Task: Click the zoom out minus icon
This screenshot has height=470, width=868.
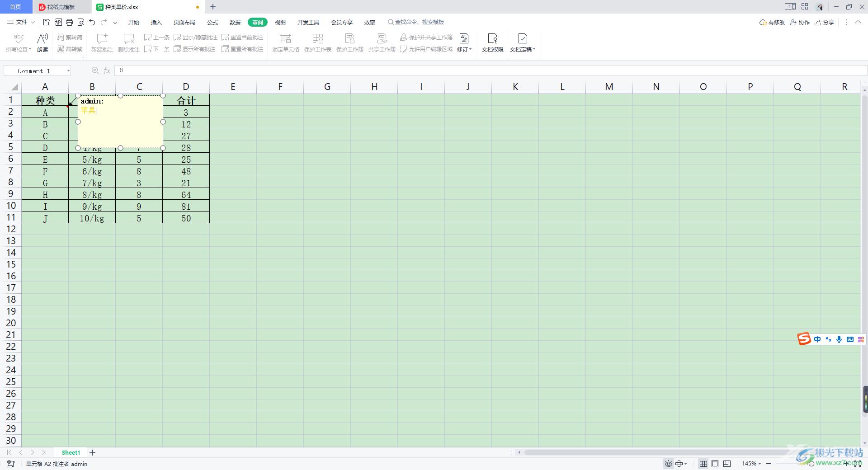Action: [x=769, y=464]
